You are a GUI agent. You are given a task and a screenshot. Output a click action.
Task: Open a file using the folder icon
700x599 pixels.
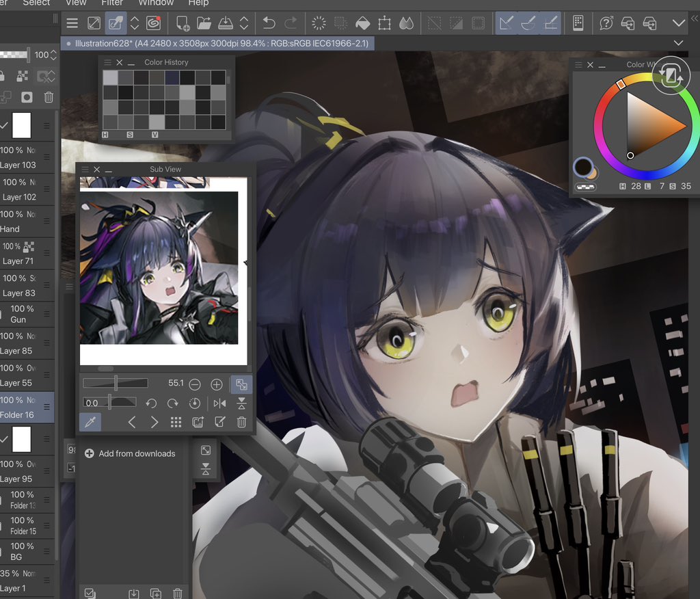204,23
